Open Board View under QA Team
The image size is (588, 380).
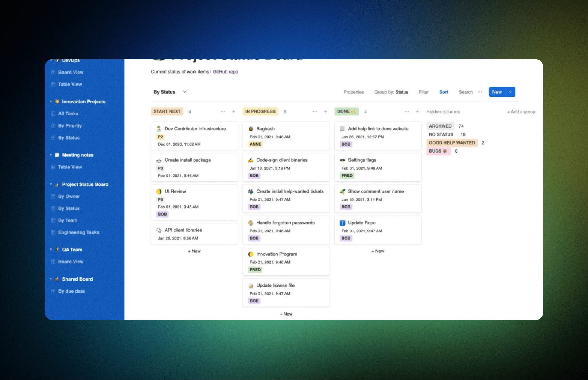71,262
